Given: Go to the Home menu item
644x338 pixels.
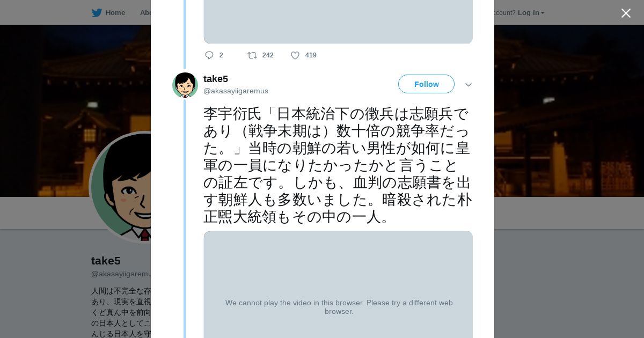Looking at the screenshot, I should pyautogui.click(x=115, y=13).
